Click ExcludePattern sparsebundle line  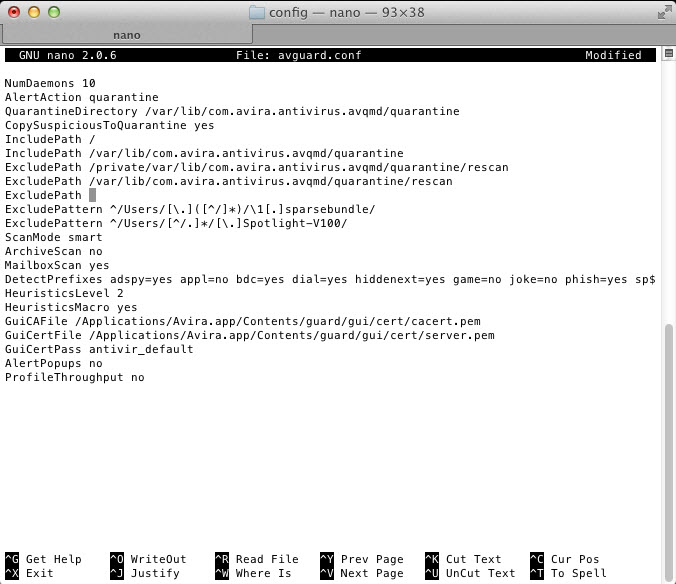coord(190,209)
